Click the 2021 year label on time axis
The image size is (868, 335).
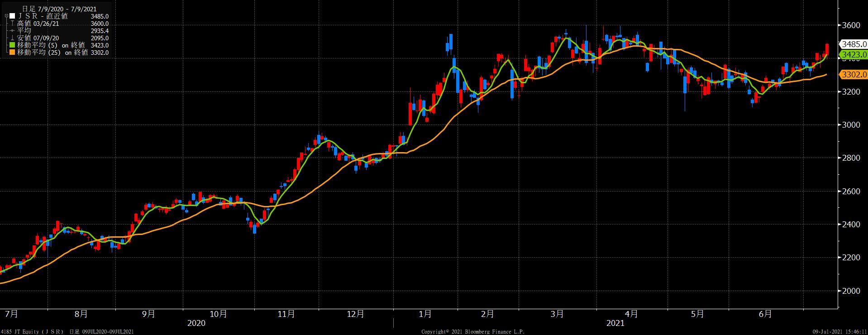[x=615, y=323]
